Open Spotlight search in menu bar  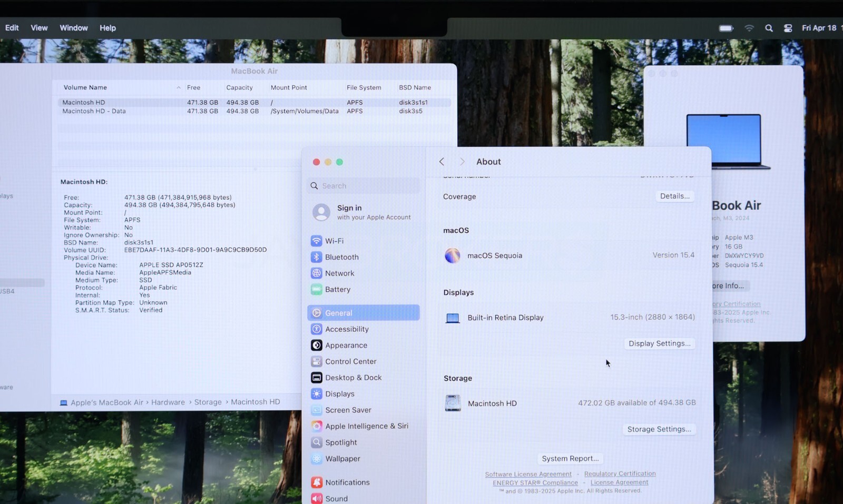click(769, 28)
